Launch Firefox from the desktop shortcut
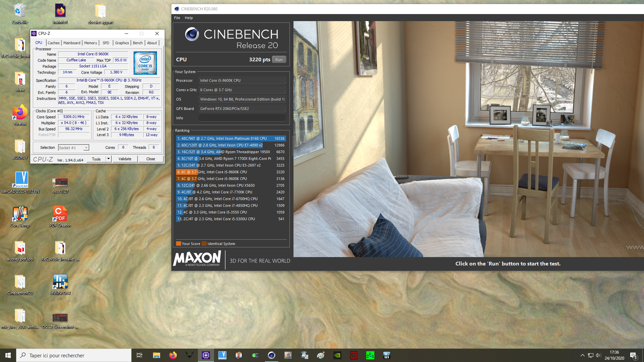Image resolution: width=644 pixels, height=362 pixels. pos(20,115)
